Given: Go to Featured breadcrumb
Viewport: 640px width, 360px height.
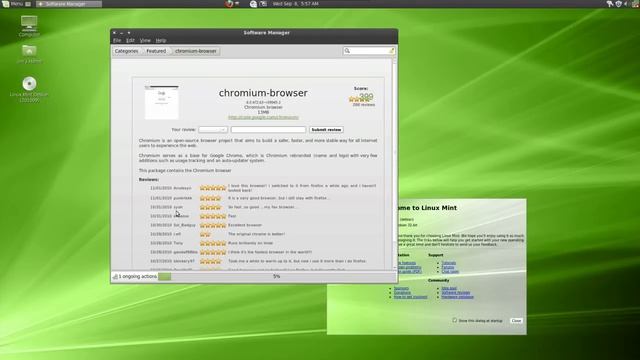Looking at the screenshot, I should click(156, 51).
